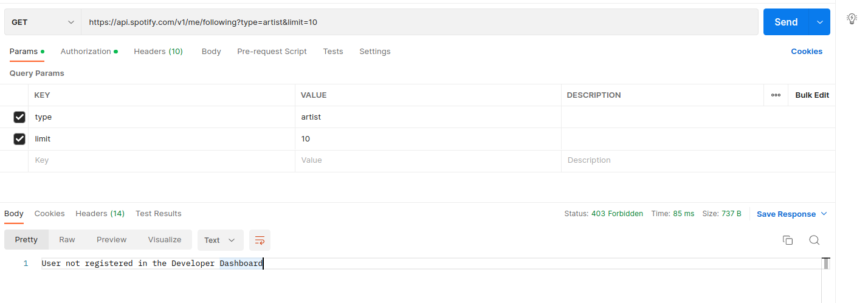Screen dimensions: 868x303
Task: Open the Test Results tab
Action: click(159, 214)
